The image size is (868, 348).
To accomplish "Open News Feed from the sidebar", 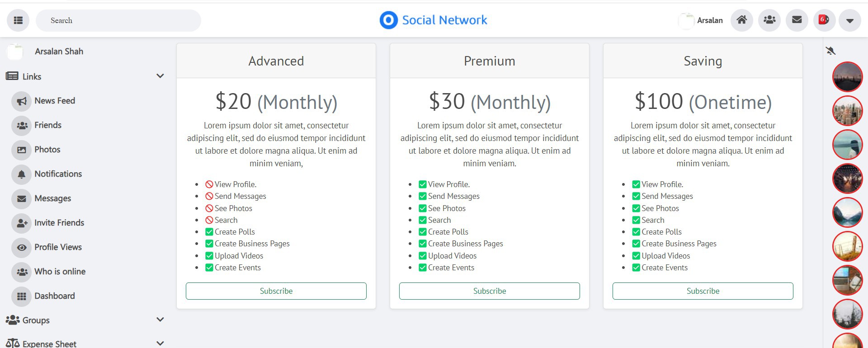I will [x=55, y=101].
